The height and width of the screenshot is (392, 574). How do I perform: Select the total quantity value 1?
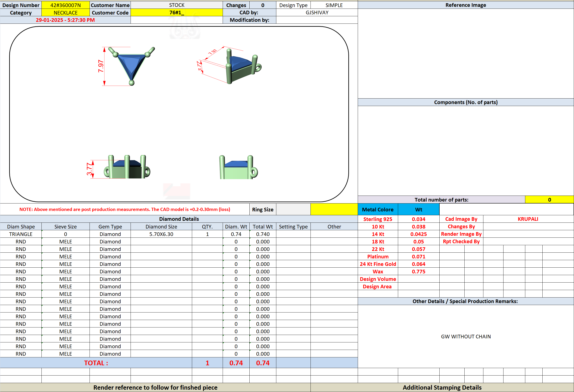(207, 363)
